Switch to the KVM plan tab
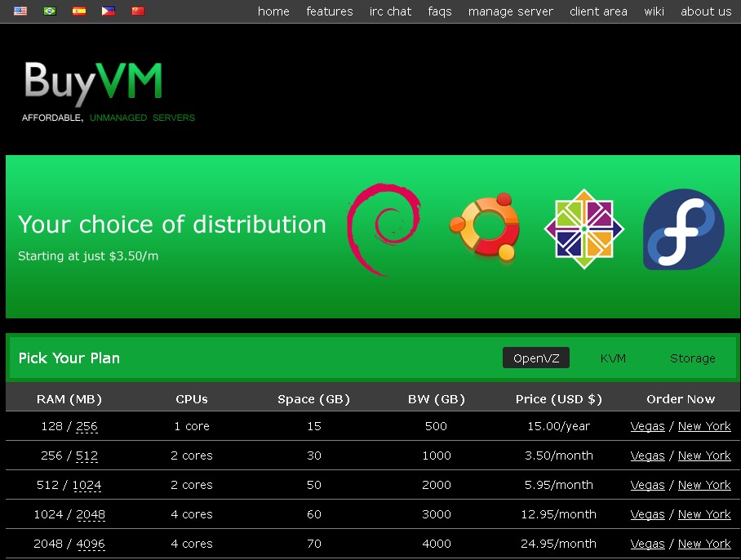741x560 pixels. (613, 358)
